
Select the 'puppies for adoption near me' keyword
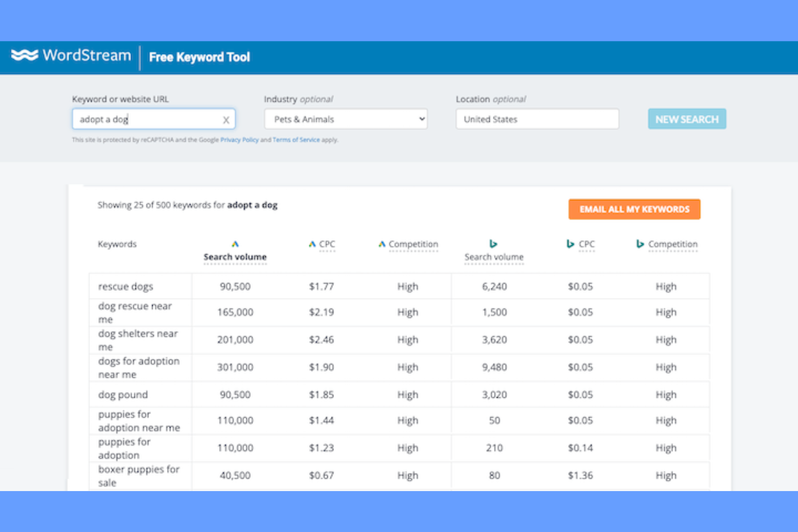pyautogui.click(x=139, y=421)
